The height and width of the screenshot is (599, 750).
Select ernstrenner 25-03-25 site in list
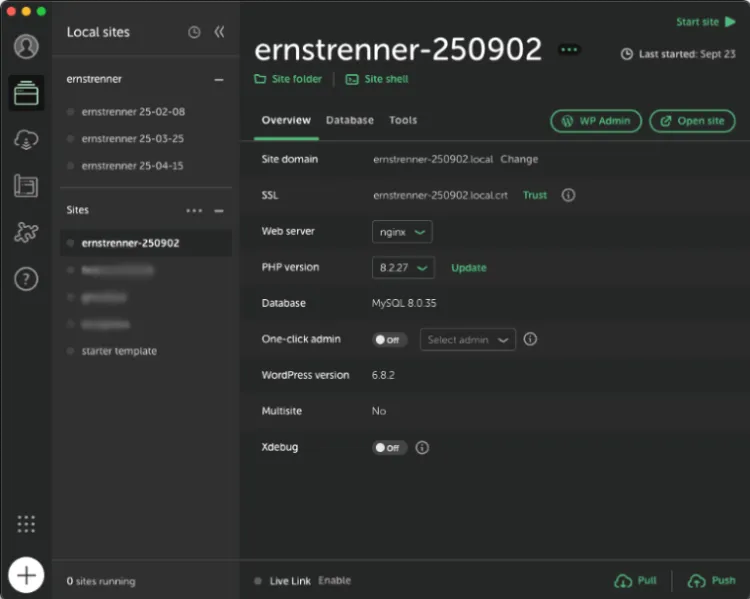click(132, 139)
